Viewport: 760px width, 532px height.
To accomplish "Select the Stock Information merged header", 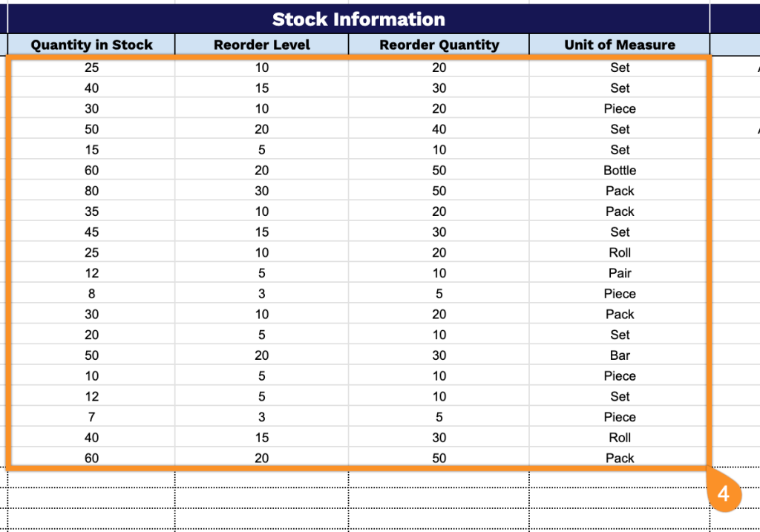I will pyautogui.click(x=358, y=19).
